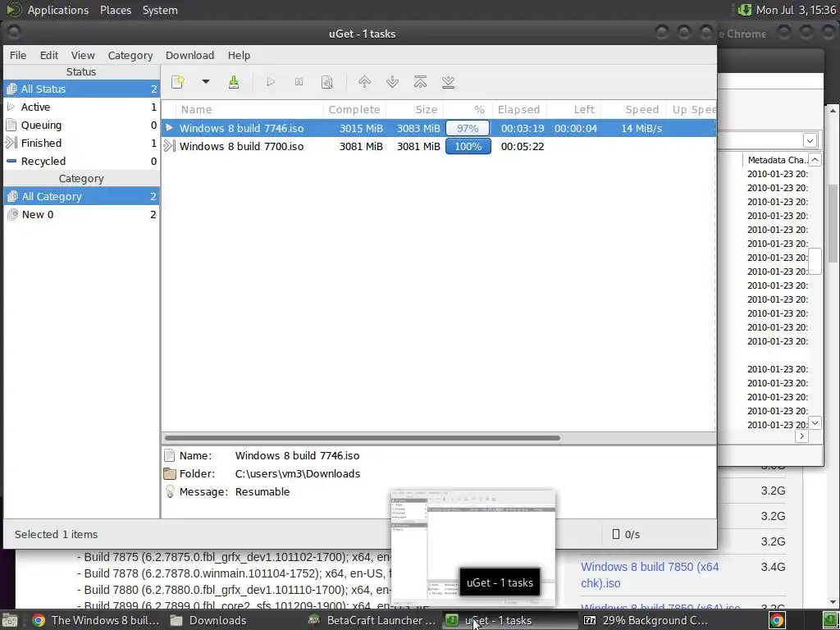Open the Category menu
Screen dimensions: 840x630
coord(130,55)
